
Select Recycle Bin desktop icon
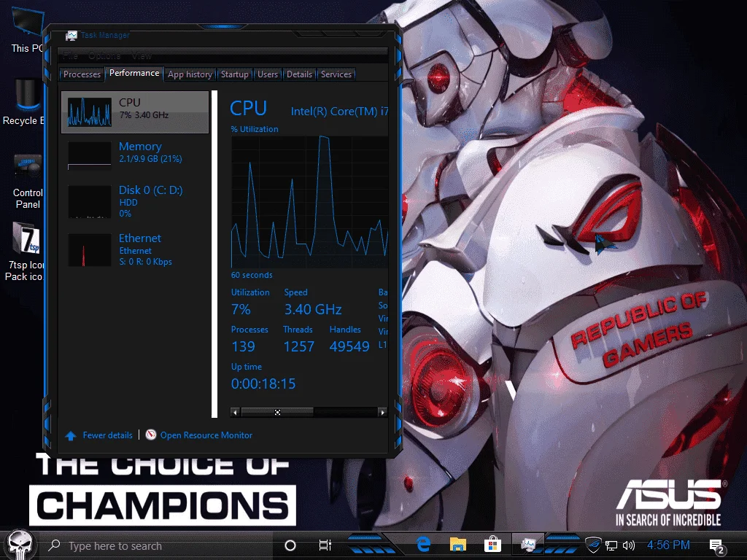[24, 102]
